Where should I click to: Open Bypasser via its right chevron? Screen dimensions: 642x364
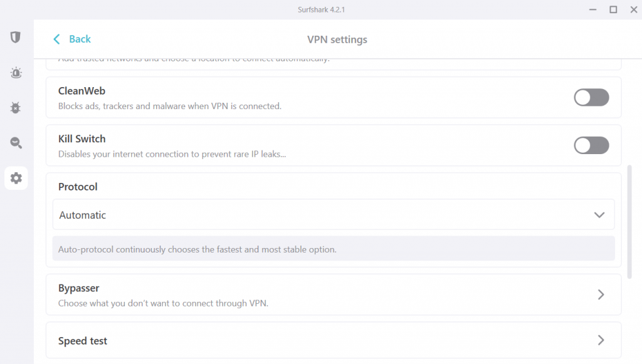tap(600, 294)
